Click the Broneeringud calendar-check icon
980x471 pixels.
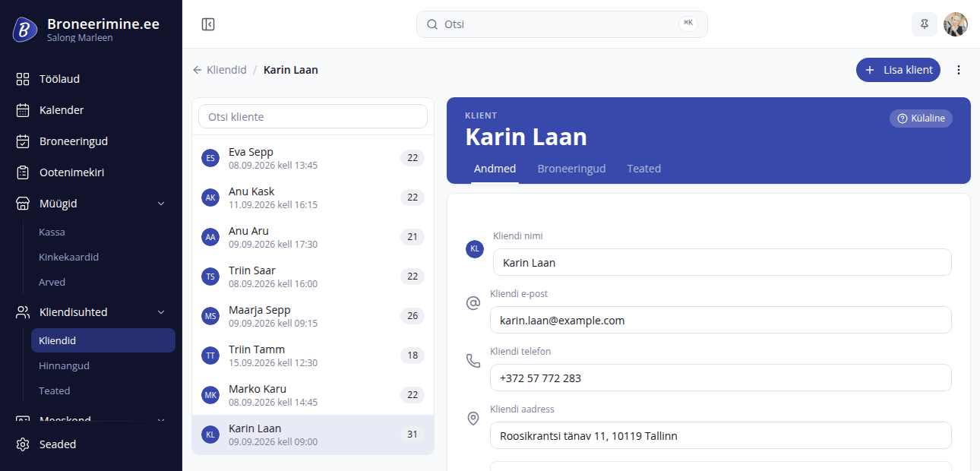pos(23,141)
